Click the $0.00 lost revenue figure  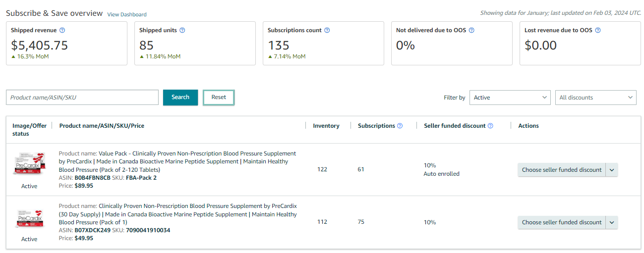[x=540, y=46]
